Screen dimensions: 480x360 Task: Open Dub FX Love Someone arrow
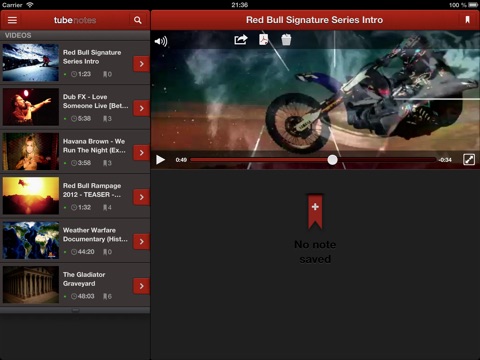[141, 108]
